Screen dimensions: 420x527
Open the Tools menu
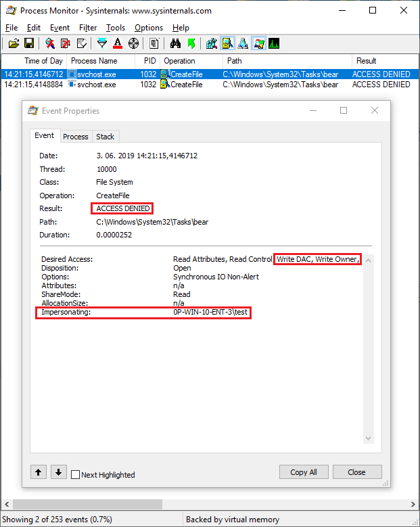point(116,28)
